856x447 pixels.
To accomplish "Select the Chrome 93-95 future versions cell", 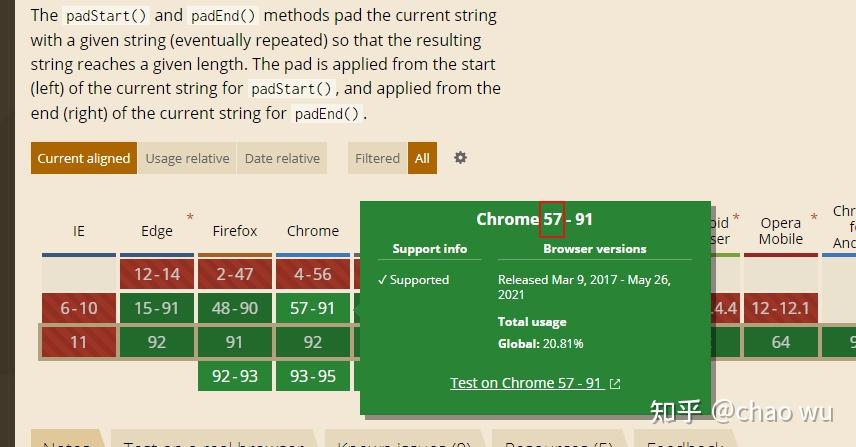I will (313, 376).
